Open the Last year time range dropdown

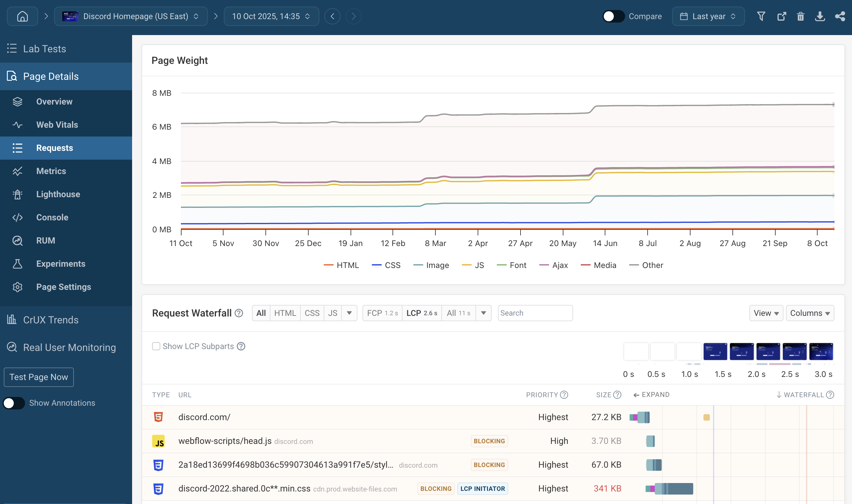click(x=708, y=16)
